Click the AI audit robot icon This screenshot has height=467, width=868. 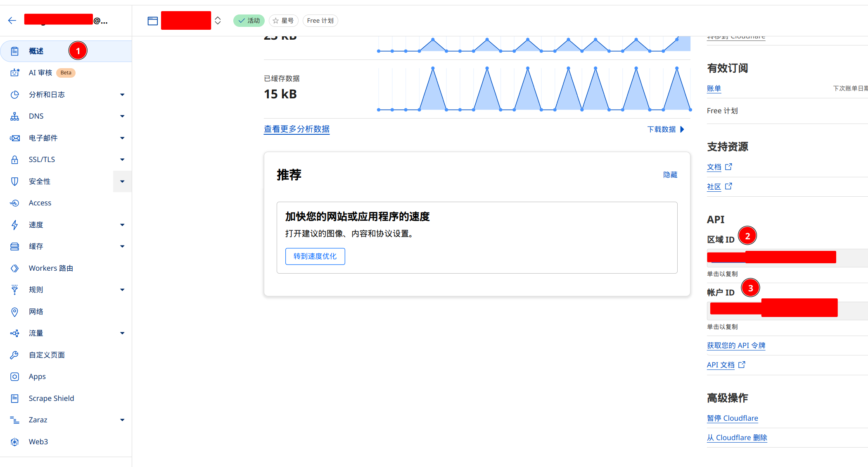click(15, 73)
